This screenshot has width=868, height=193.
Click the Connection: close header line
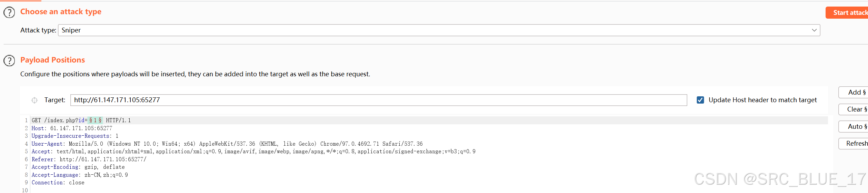tap(58, 183)
